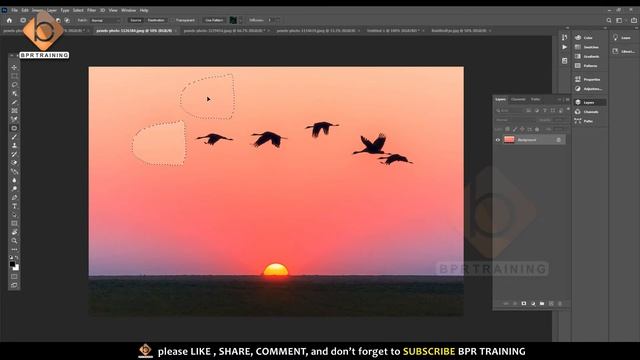This screenshot has width=640, height=360.
Task: Select the Object Selection tool
Action: [14, 93]
